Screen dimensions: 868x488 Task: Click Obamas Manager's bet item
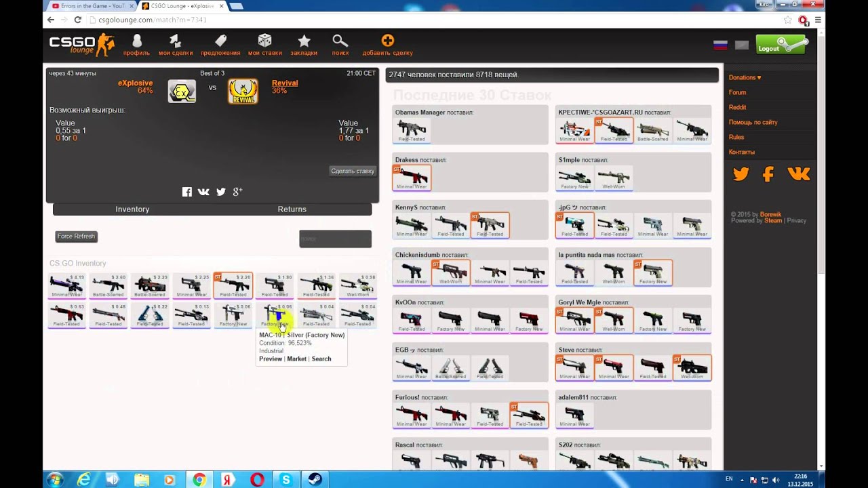[412, 130]
